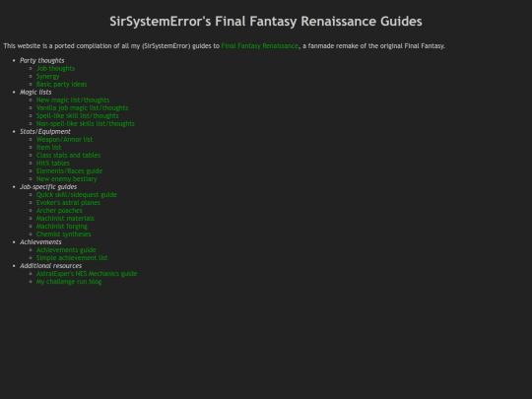This screenshot has width=532, height=399.
Task: Click the Job-specific guides heading
Action: 48,187
